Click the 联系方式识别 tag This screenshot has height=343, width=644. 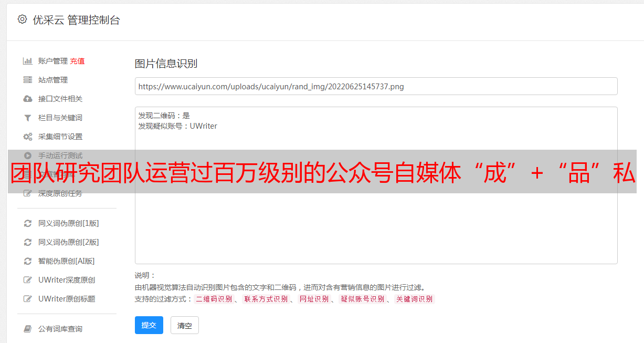coord(266,299)
